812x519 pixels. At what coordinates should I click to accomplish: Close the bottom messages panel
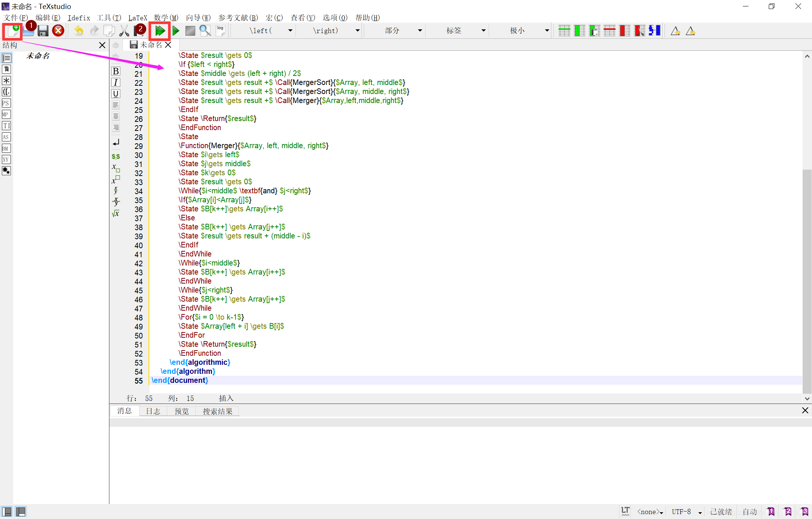[805, 410]
